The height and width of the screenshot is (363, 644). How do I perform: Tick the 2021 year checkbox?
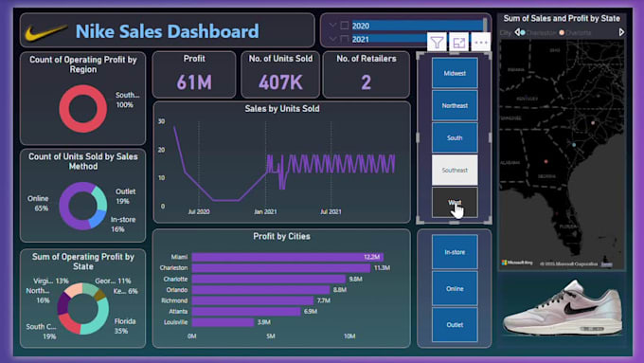345,39
